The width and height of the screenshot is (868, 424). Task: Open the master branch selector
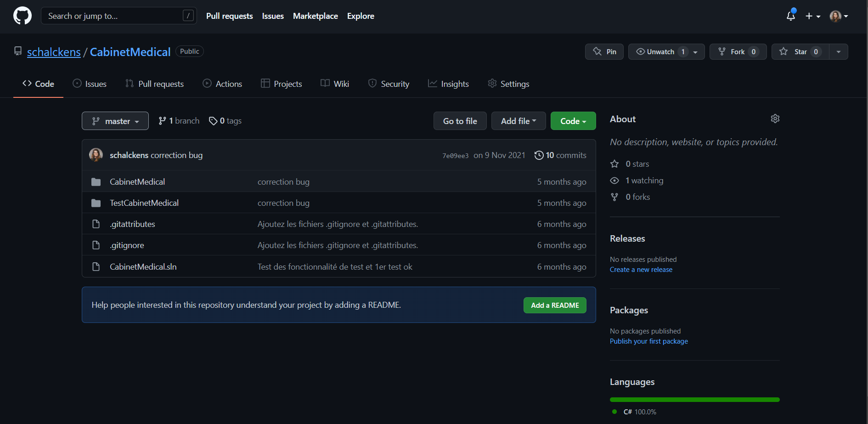pos(115,121)
